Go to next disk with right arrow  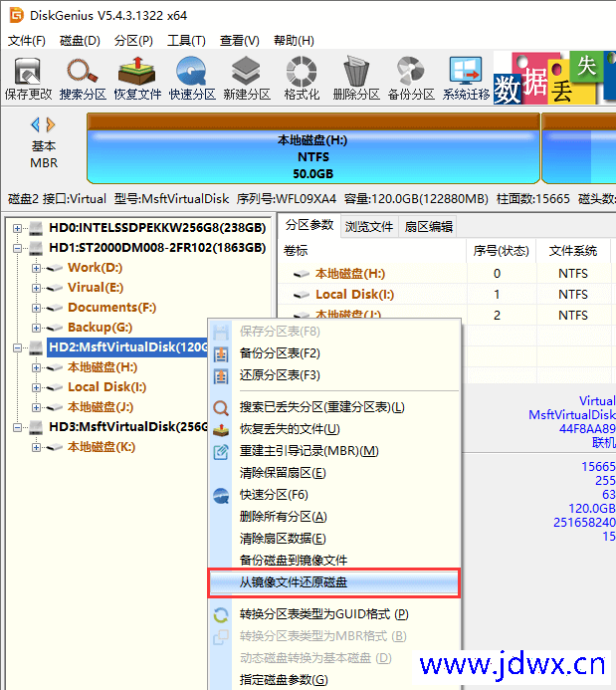coord(51,125)
